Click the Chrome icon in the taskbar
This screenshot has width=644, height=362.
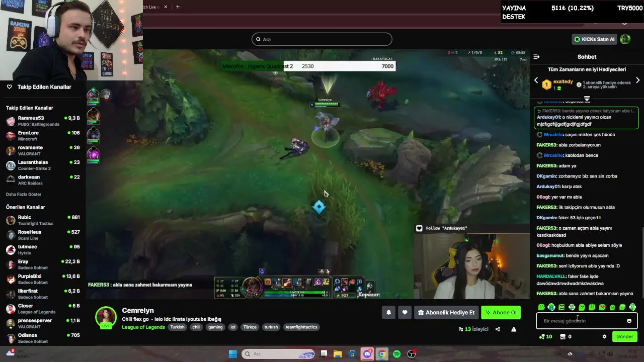(382, 354)
